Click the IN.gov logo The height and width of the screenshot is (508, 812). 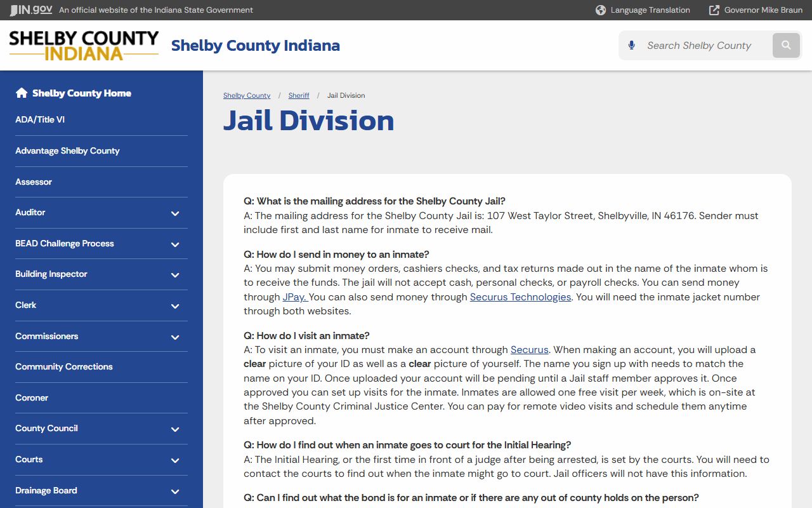(x=31, y=10)
